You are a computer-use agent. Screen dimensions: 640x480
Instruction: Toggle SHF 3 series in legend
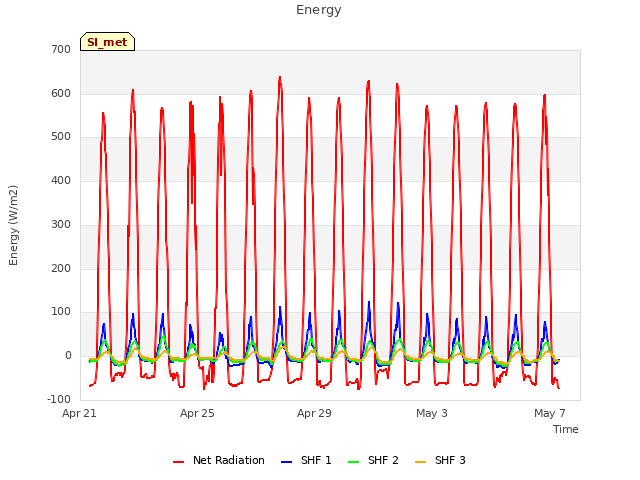coord(440,460)
